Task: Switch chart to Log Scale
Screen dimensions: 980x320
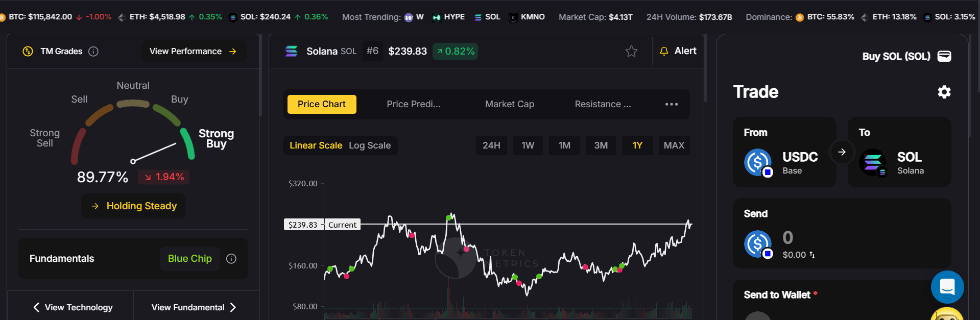Action: 370,145
